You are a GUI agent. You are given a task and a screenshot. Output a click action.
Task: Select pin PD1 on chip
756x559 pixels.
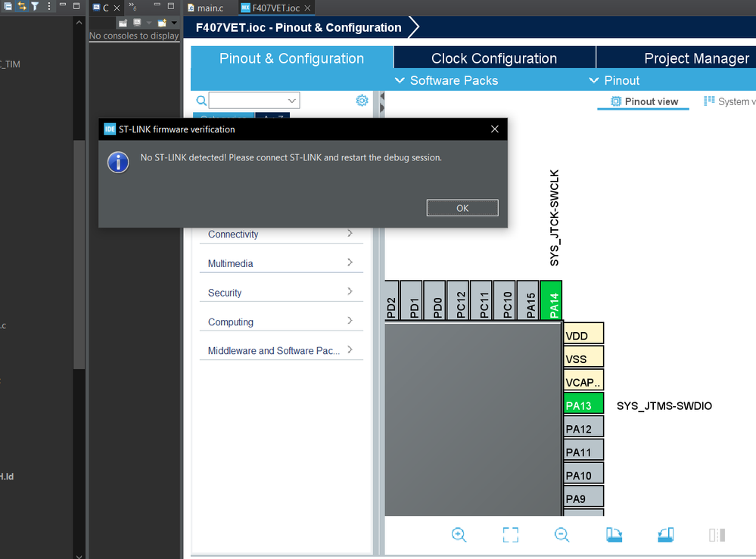click(412, 301)
